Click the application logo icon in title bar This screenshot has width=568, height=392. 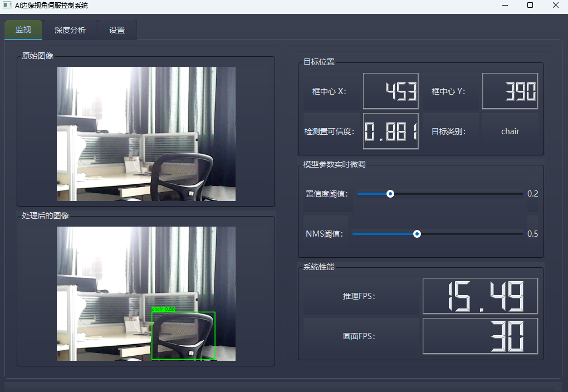click(7, 6)
